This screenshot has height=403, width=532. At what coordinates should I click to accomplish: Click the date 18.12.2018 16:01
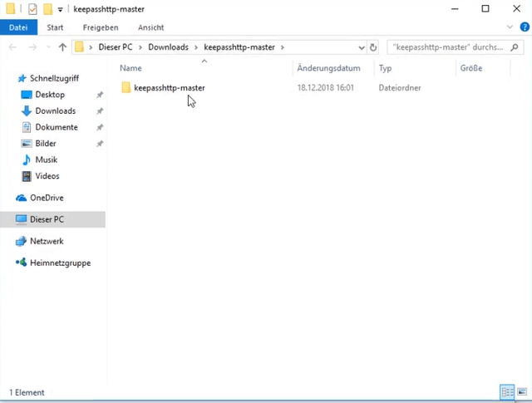pos(325,88)
